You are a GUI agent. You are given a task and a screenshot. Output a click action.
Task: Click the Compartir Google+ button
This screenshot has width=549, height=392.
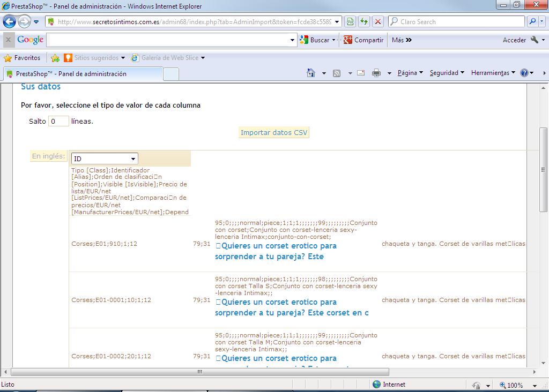coord(363,40)
